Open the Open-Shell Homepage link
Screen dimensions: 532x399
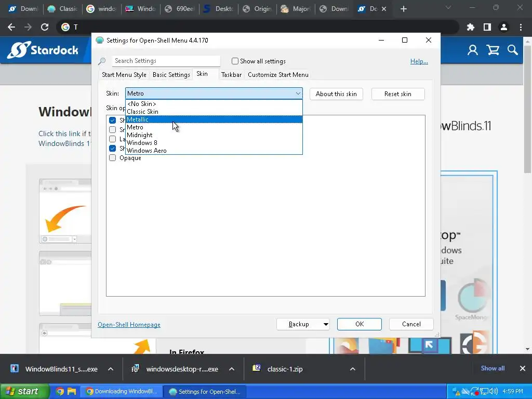point(129,325)
